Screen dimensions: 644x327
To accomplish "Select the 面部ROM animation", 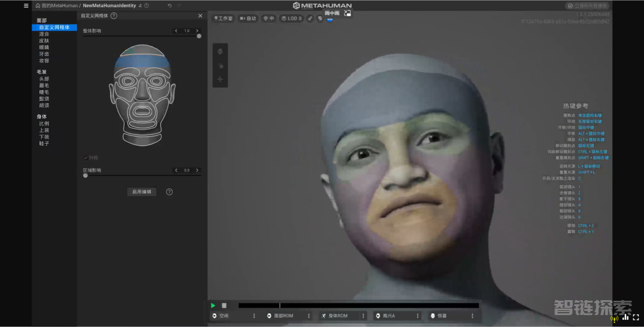I will tap(284, 316).
